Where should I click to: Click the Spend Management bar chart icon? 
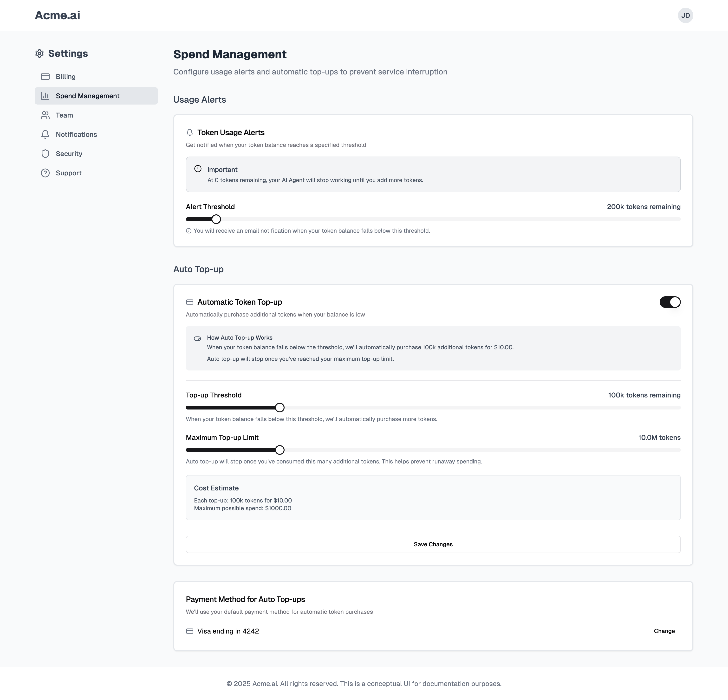click(45, 96)
